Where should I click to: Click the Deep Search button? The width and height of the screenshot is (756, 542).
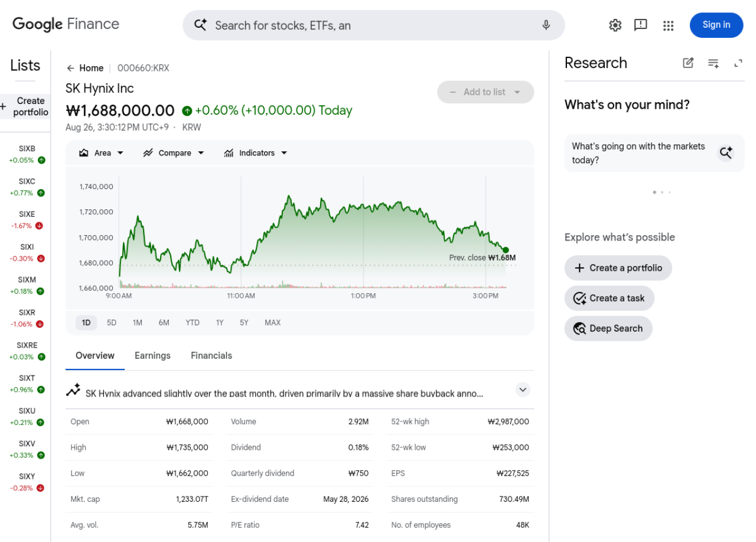point(608,329)
